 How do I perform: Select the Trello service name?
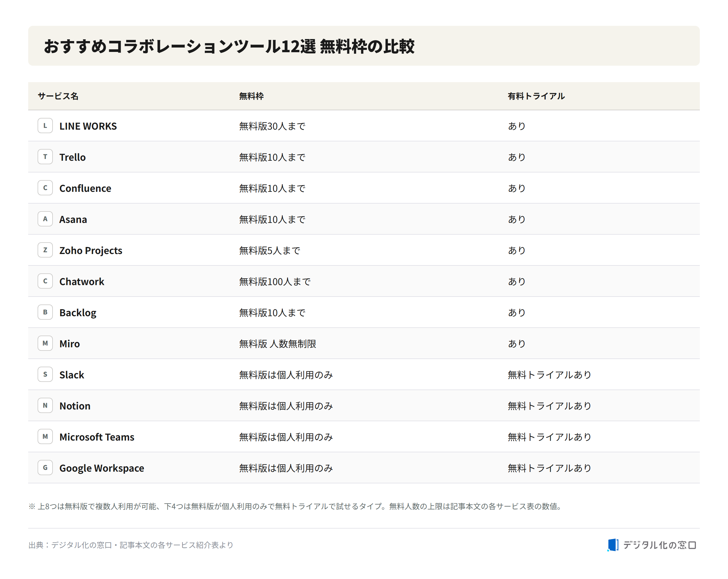tap(73, 157)
